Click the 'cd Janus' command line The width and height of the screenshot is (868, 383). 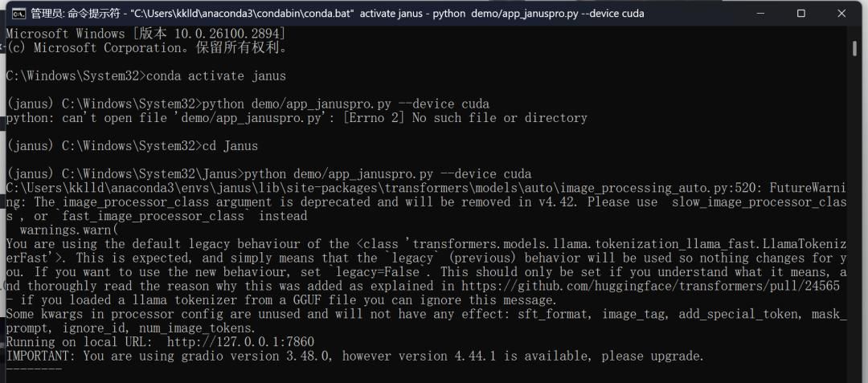[132, 146]
